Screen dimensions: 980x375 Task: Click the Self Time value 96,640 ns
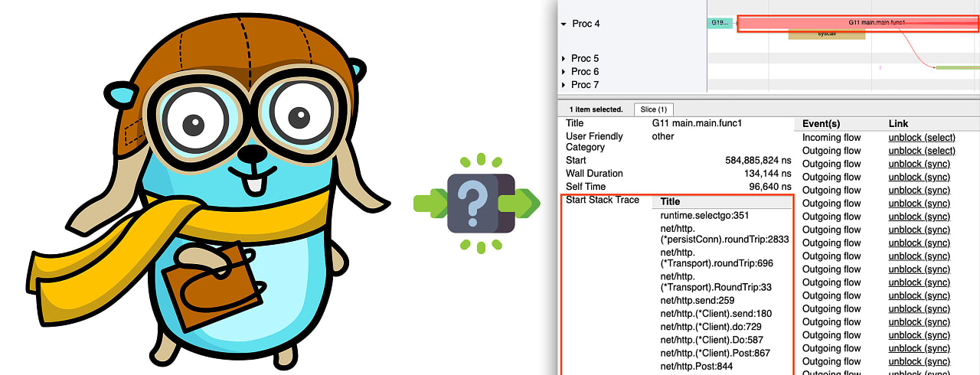click(x=769, y=187)
